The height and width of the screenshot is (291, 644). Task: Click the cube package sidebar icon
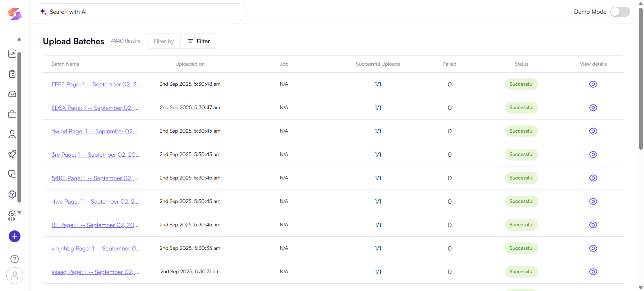12,195
